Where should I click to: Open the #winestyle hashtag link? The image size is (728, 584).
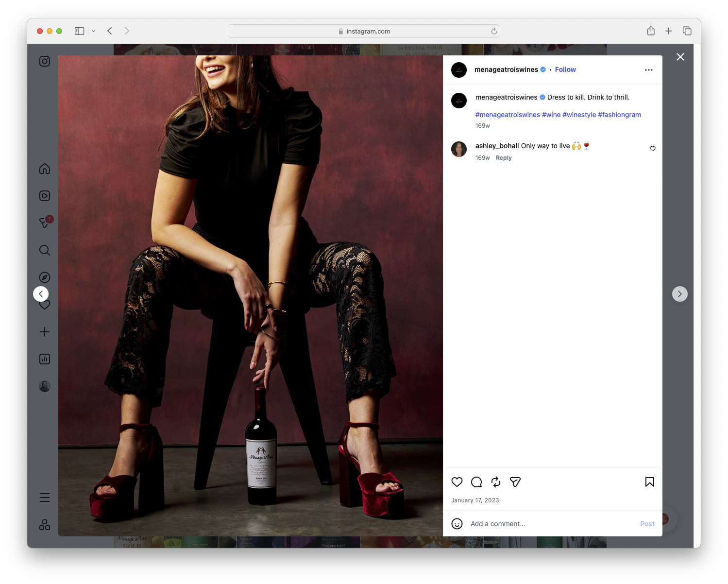tap(579, 115)
